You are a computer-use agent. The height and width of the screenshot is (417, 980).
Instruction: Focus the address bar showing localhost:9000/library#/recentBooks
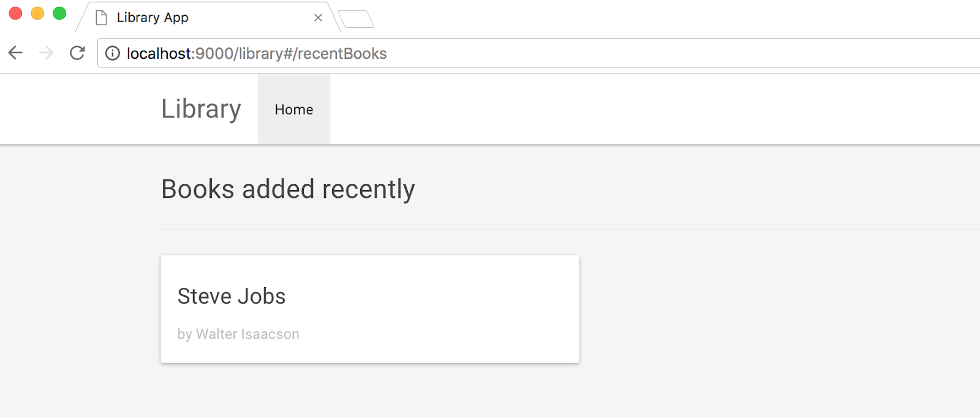pyautogui.click(x=490, y=53)
